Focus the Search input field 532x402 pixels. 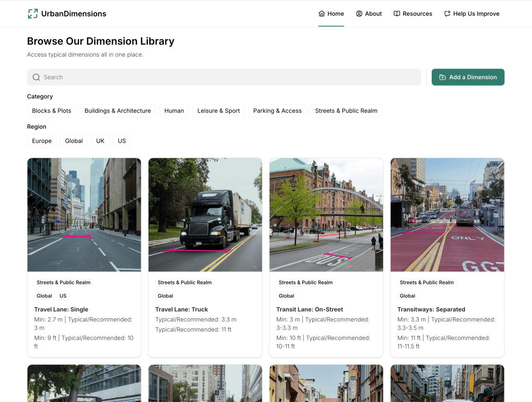pyautogui.click(x=229, y=77)
